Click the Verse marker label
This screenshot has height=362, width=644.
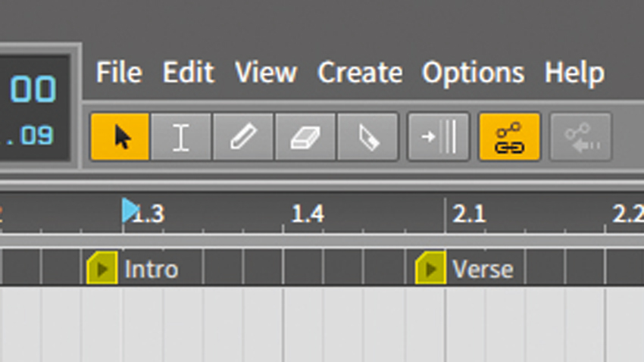(483, 270)
